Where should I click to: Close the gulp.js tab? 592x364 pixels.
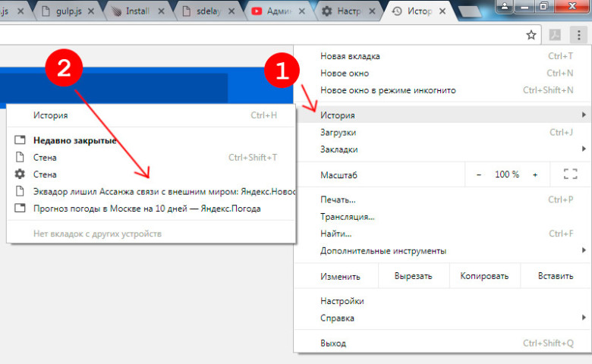tap(91, 11)
